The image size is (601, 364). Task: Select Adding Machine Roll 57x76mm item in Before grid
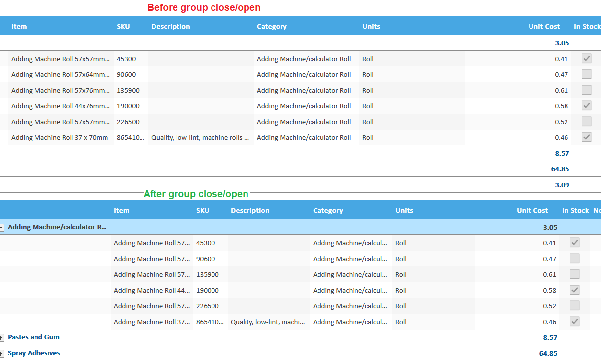(61, 90)
